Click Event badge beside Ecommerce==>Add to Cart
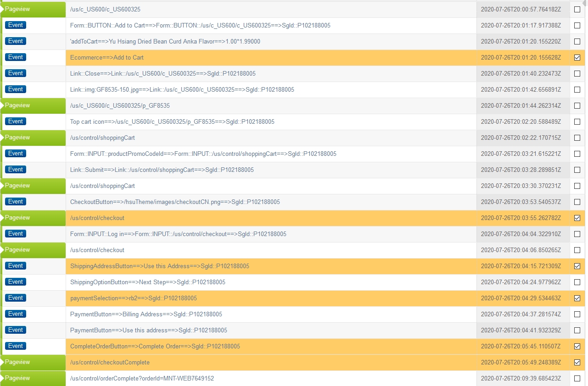This screenshot has height=386, width=588. point(16,57)
